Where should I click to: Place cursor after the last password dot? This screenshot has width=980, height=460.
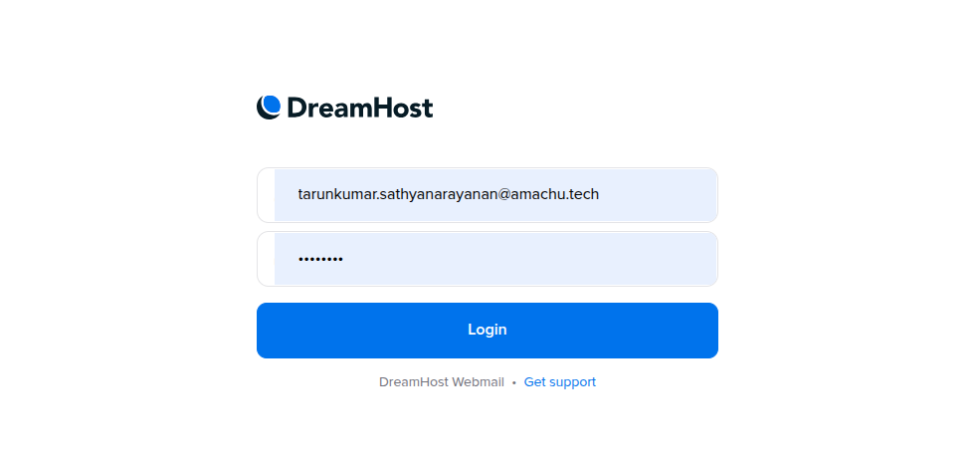[x=344, y=259]
